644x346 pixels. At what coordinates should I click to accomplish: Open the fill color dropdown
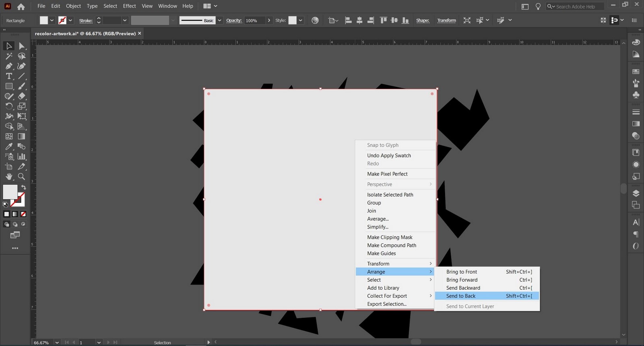(x=52, y=20)
